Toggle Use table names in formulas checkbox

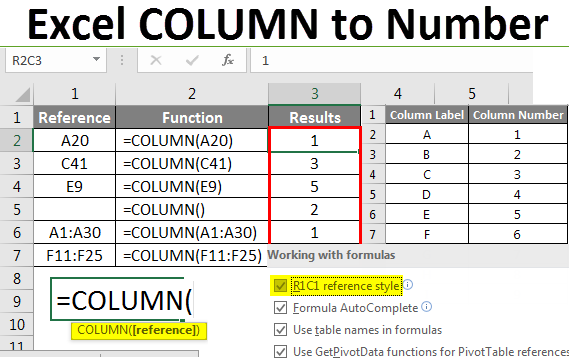pyautogui.click(x=281, y=330)
